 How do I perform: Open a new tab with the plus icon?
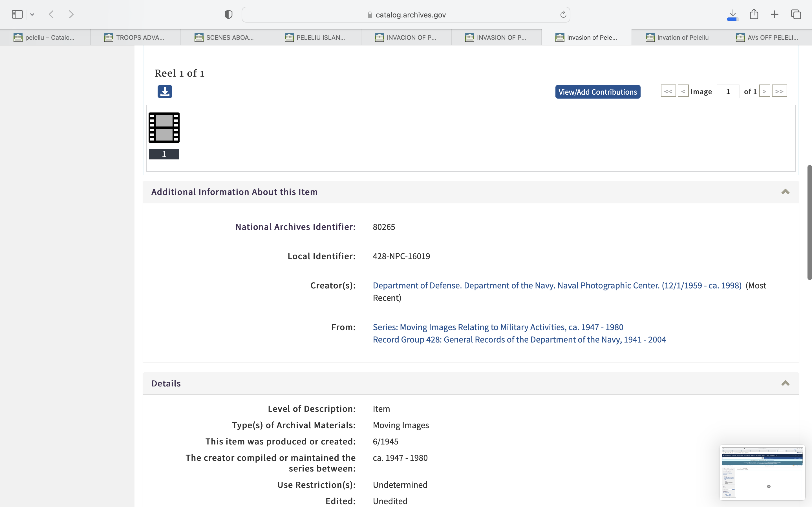(x=775, y=14)
